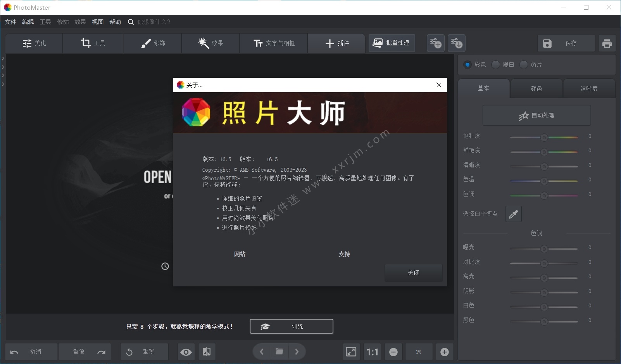Click the 训练 training button
Viewport: 621px width, 364px height.
(x=292, y=326)
